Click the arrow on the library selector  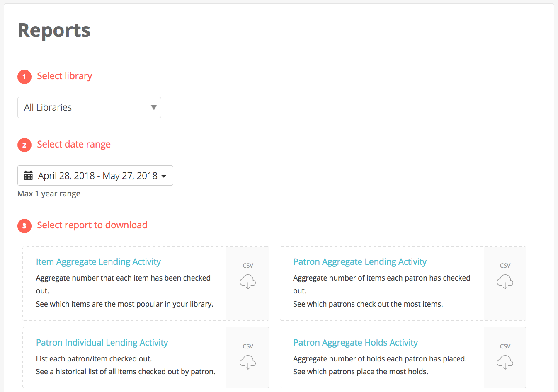coord(154,108)
